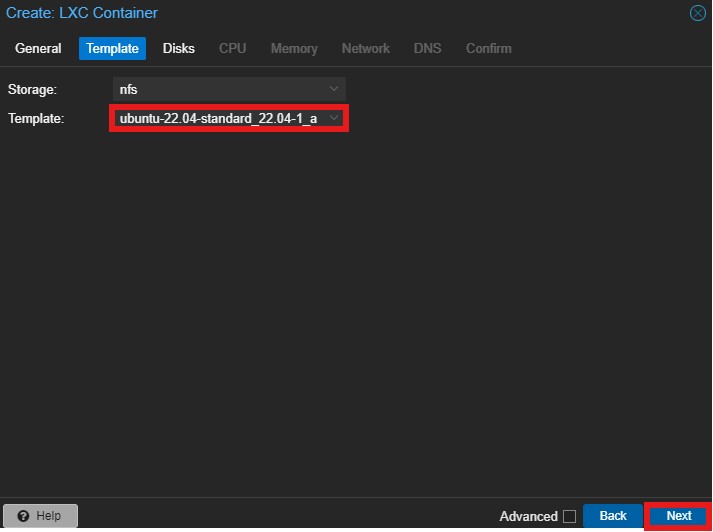Open the Disks tab
This screenshot has width=713, height=532.
click(179, 48)
